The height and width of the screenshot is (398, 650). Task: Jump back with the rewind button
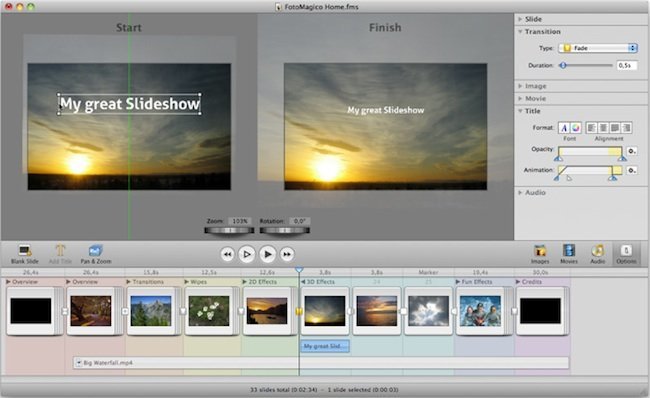click(227, 254)
